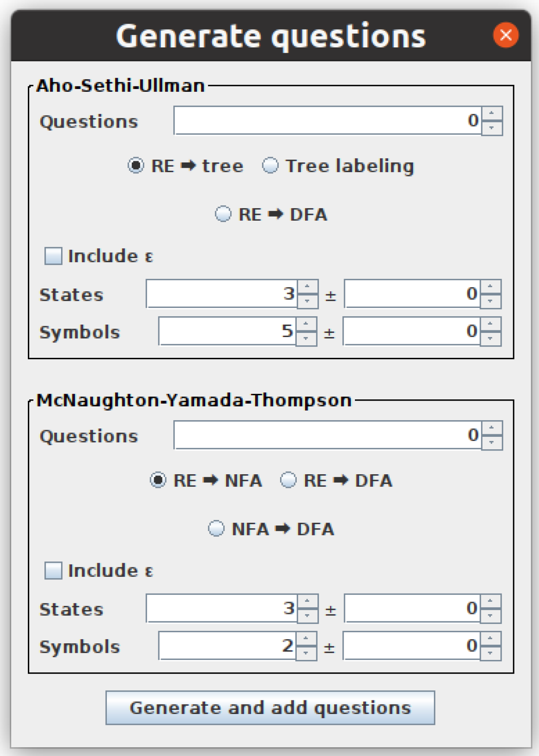539x756 pixels.
Task: Close the Generate questions dialog
Action: 505,35
